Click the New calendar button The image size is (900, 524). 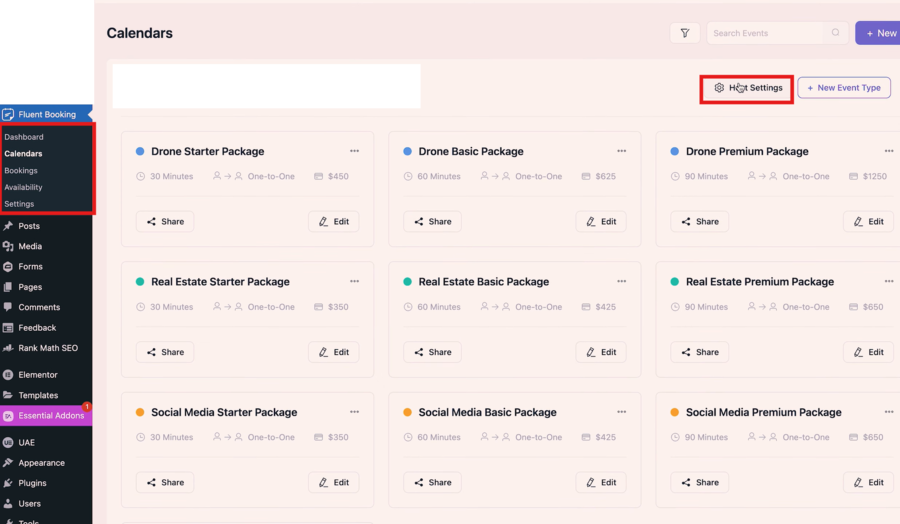878,33
